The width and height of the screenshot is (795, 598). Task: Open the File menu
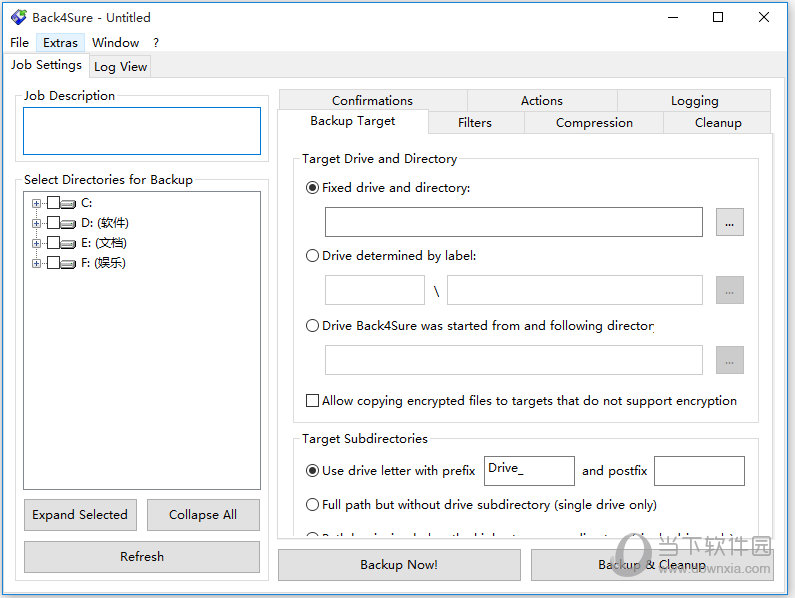click(x=19, y=43)
